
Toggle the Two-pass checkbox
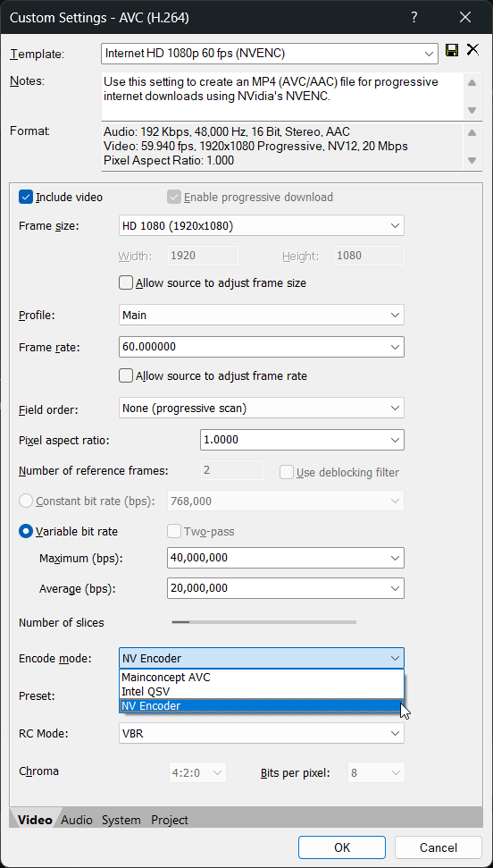click(x=174, y=531)
